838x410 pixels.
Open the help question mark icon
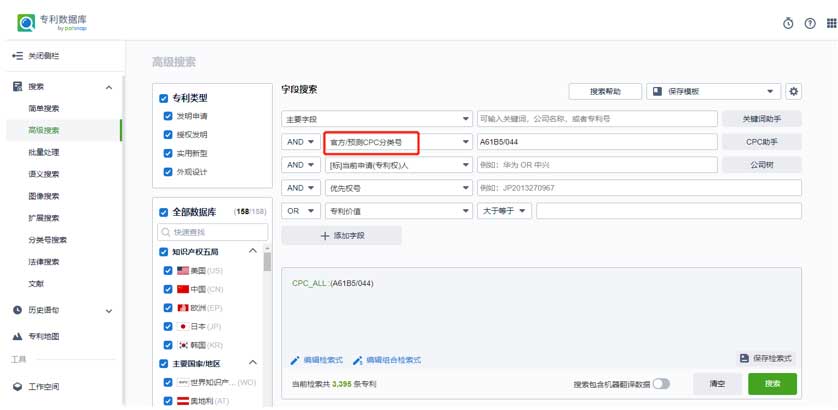click(x=809, y=23)
